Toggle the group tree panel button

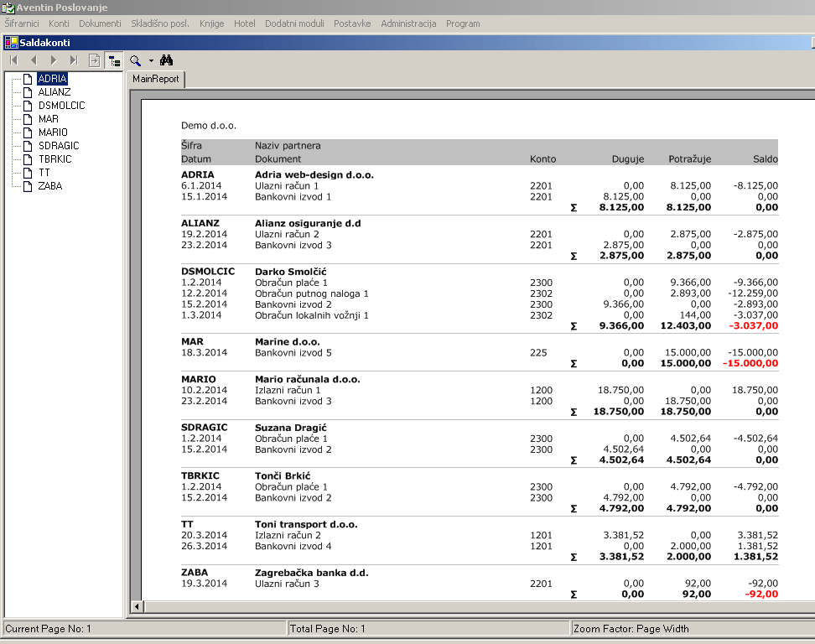pyautogui.click(x=113, y=60)
